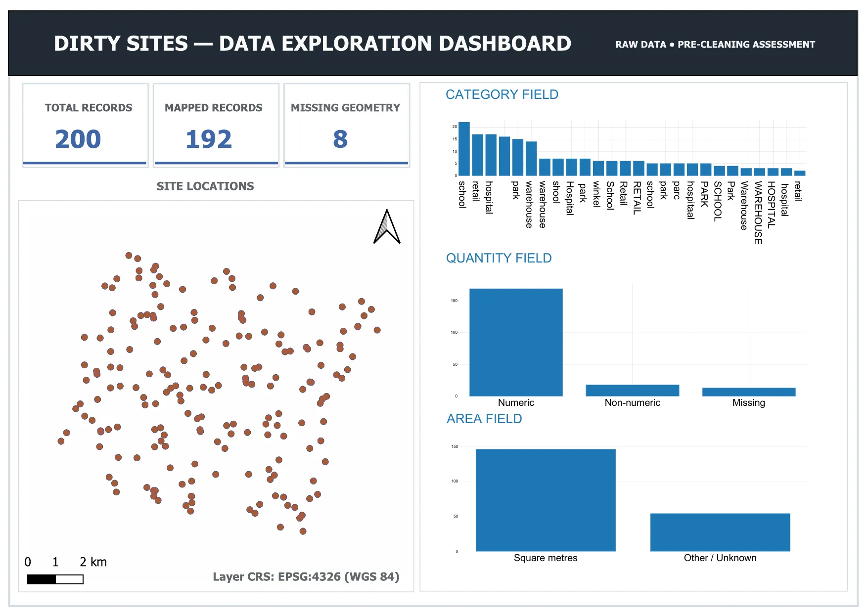Select the Missing Geometry value 8
This screenshot has width=868, height=614.
(340, 139)
